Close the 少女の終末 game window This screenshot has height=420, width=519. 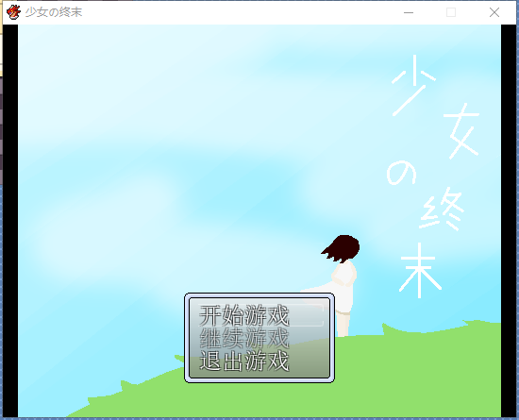pos(494,12)
